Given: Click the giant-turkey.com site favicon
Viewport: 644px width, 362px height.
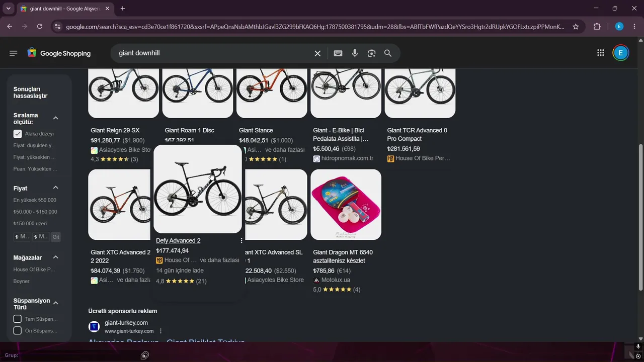Looking at the screenshot, I should 94,327.
